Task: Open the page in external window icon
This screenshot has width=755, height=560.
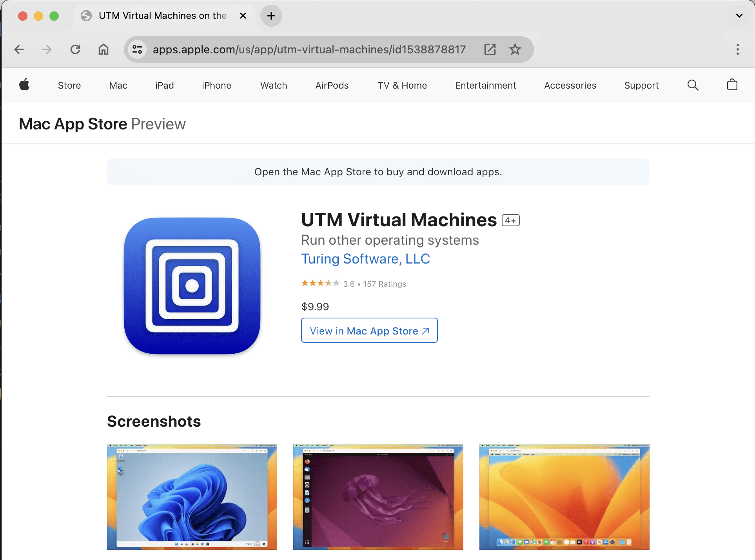Action: [490, 49]
